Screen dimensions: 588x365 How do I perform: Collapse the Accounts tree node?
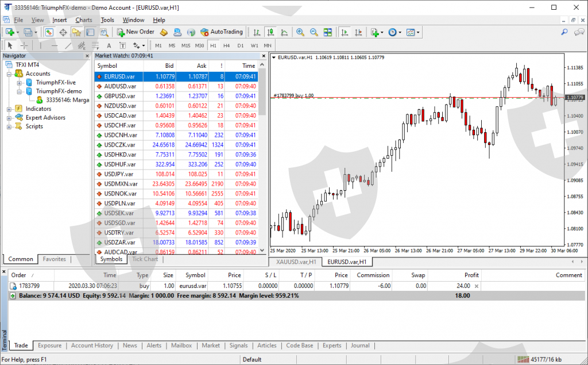pyautogui.click(x=10, y=74)
